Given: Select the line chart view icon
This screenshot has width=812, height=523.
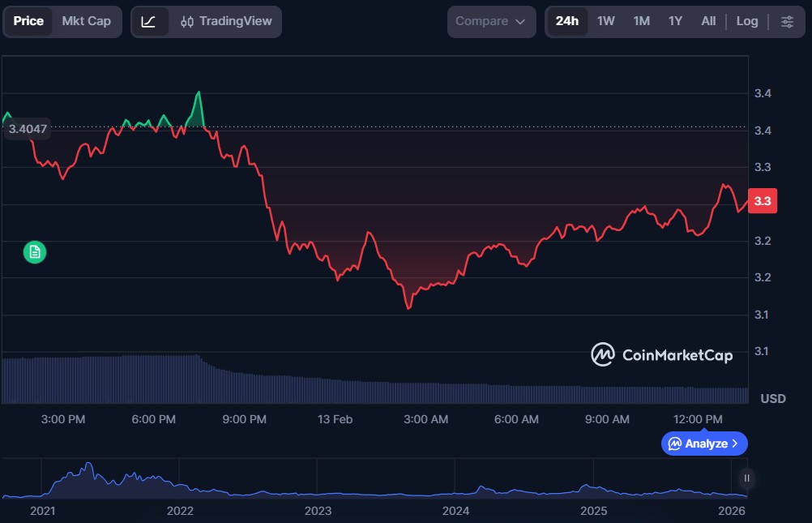Looking at the screenshot, I should [x=149, y=22].
